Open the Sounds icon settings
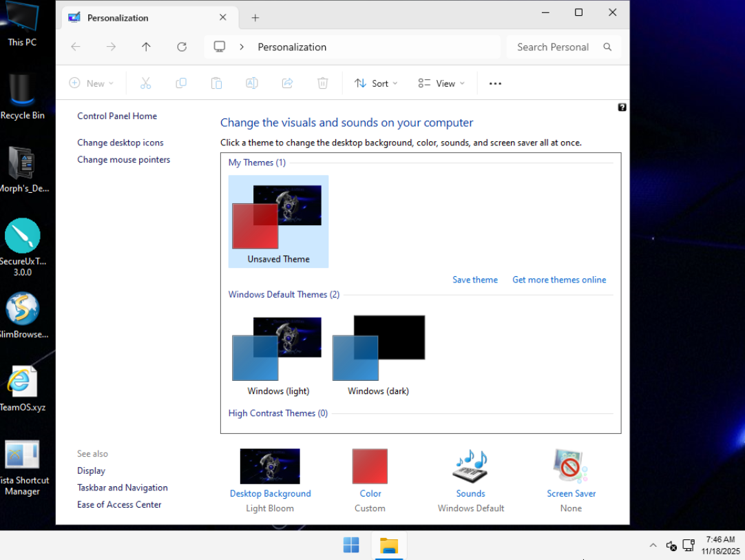The image size is (745, 560). click(x=470, y=467)
